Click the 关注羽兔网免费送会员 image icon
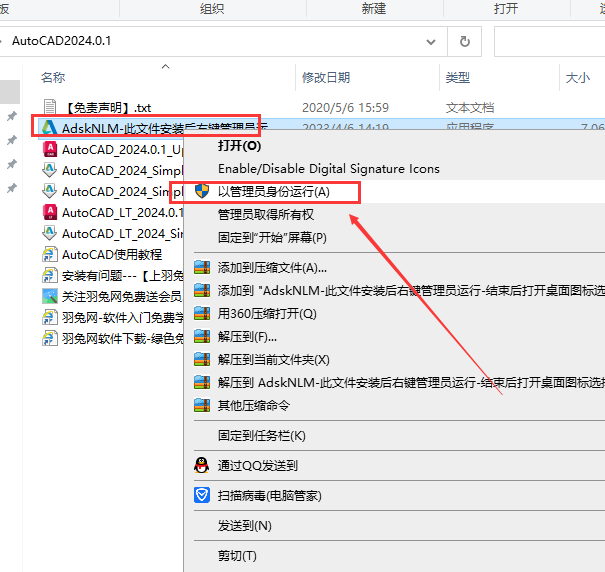Screen dimensions: 605x572 tap(50, 296)
